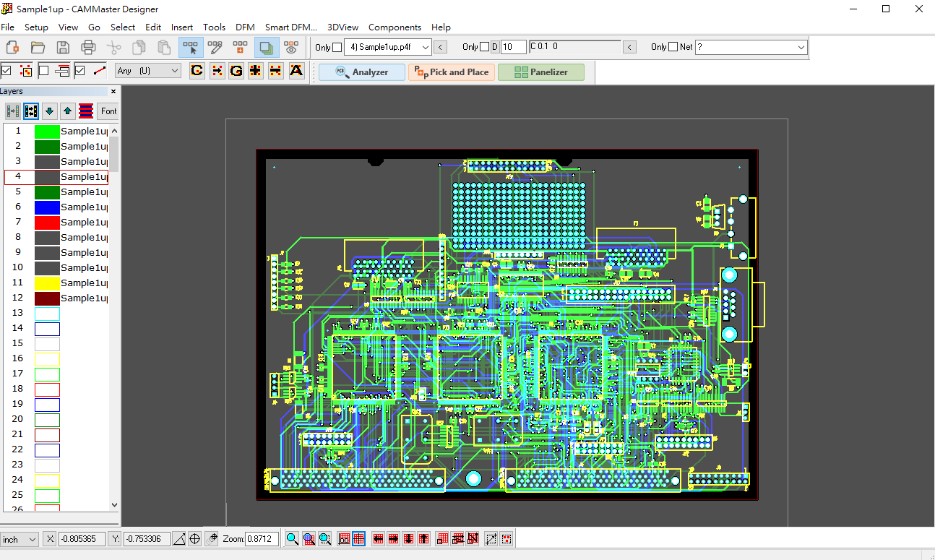Screen dimensions: 935x560
Task: Open the DFM menu
Action: pos(245,27)
